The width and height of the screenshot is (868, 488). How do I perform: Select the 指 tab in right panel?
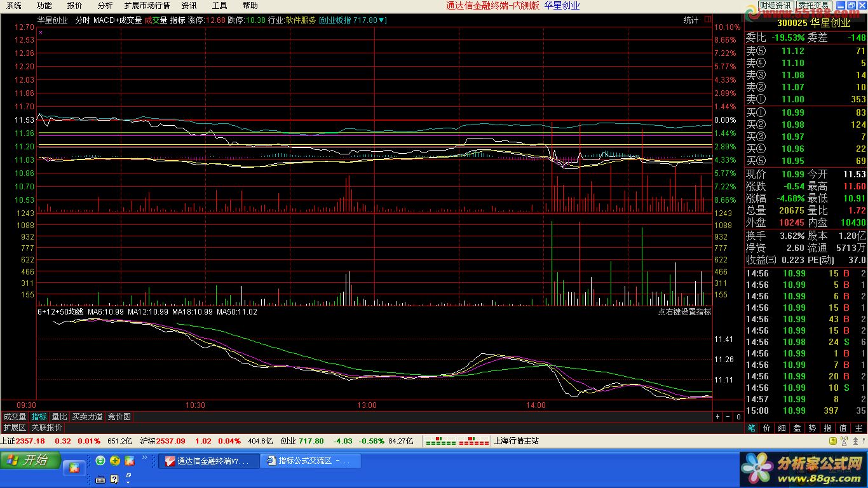828,428
